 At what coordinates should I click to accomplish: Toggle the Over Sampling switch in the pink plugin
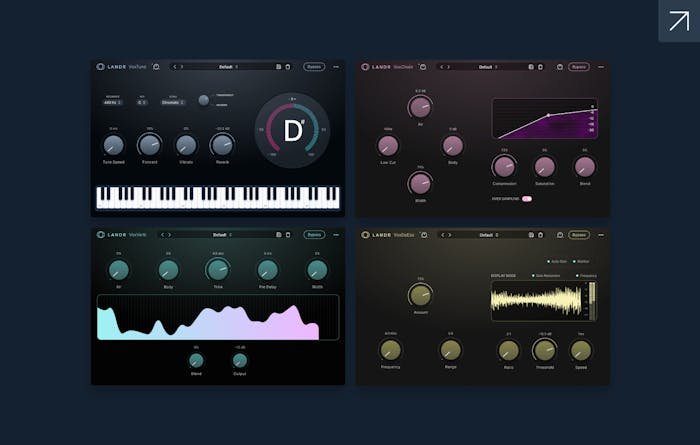click(527, 199)
